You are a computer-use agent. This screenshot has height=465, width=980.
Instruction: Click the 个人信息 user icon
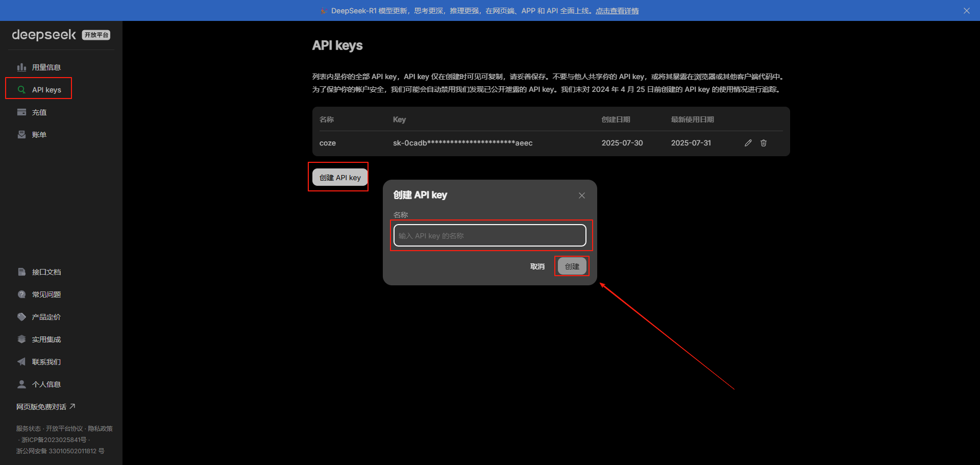21,384
